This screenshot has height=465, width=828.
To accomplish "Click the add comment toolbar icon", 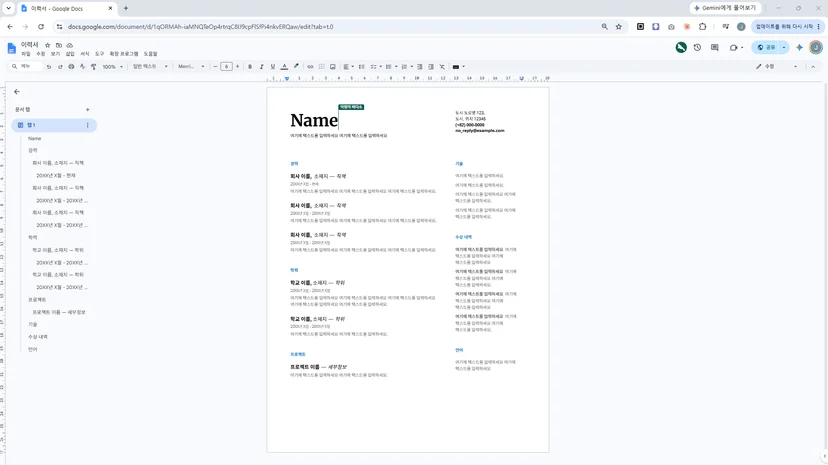I will (x=321, y=67).
